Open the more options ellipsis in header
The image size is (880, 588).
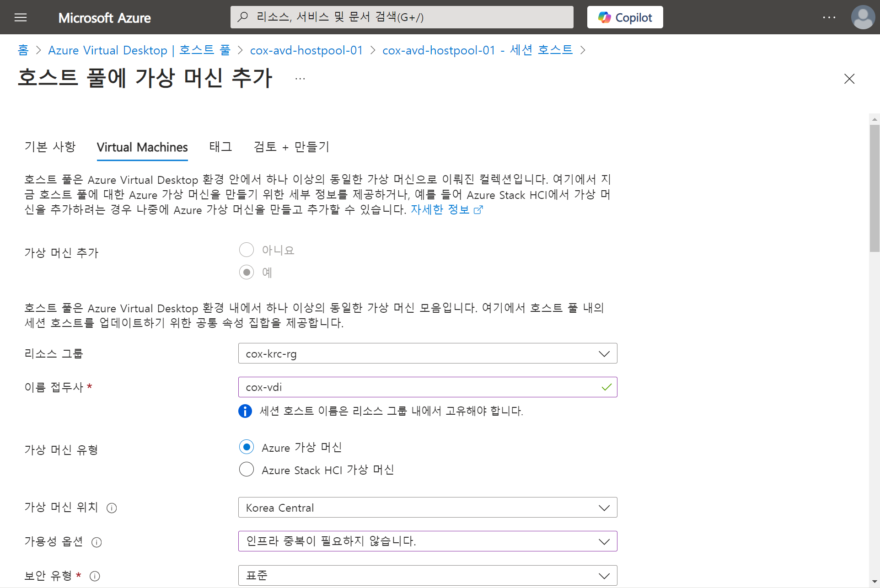tap(829, 17)
